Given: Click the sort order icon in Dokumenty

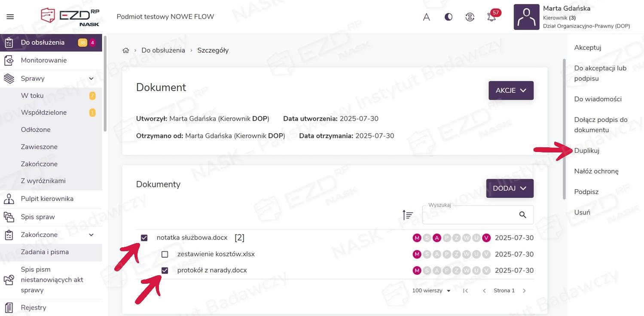Looking at the screenshot, I should tap(407, 215).
